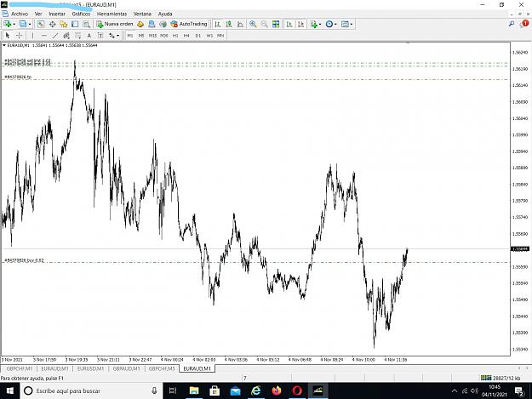
Task: Toggle the Terminal panel icon
Action: tap(75, 24)
